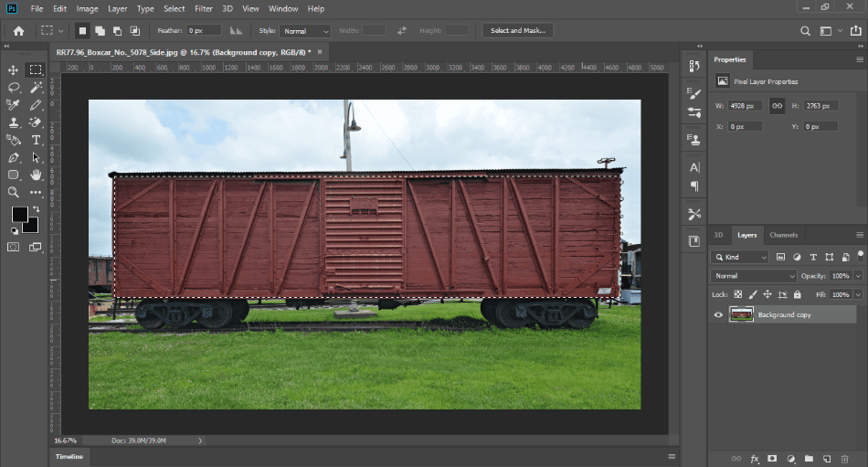
Task: Hide the Background copy layer
Action: [718, 314]
